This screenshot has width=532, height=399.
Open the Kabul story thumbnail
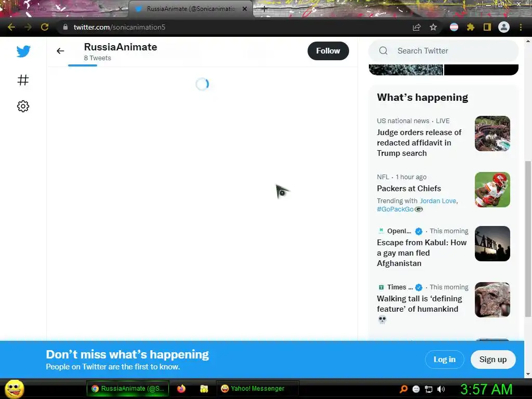tap(493, 244)
